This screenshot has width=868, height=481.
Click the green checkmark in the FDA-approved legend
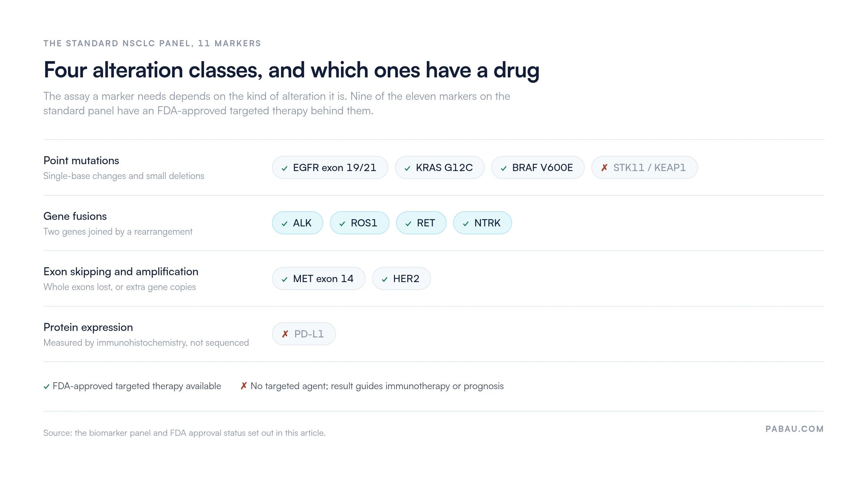(x=47, y=387)
